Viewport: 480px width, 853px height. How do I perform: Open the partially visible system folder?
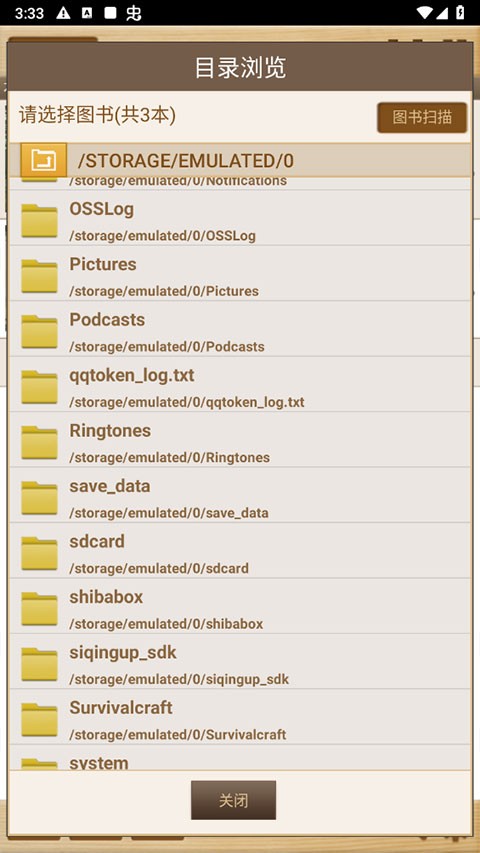240,758
